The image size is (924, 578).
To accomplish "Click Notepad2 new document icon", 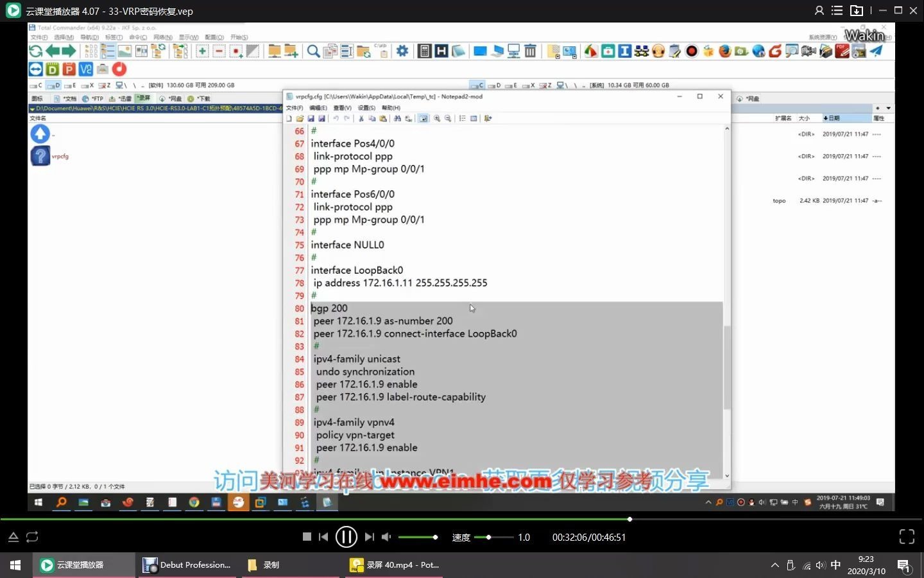I will 289,119.
